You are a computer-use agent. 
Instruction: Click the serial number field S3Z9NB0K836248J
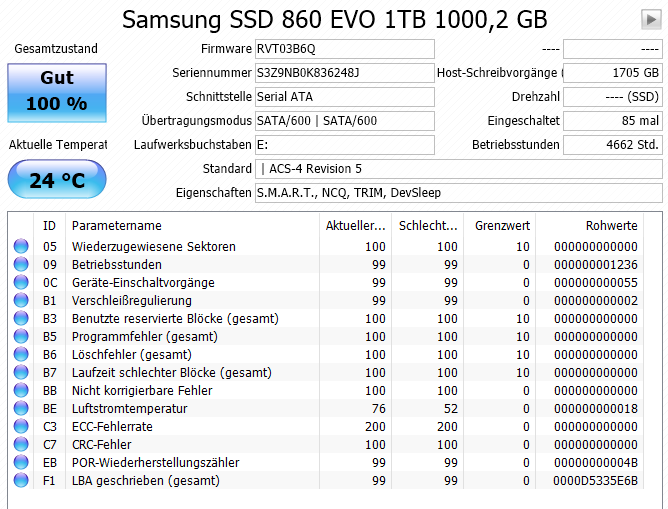click(345, 73)
